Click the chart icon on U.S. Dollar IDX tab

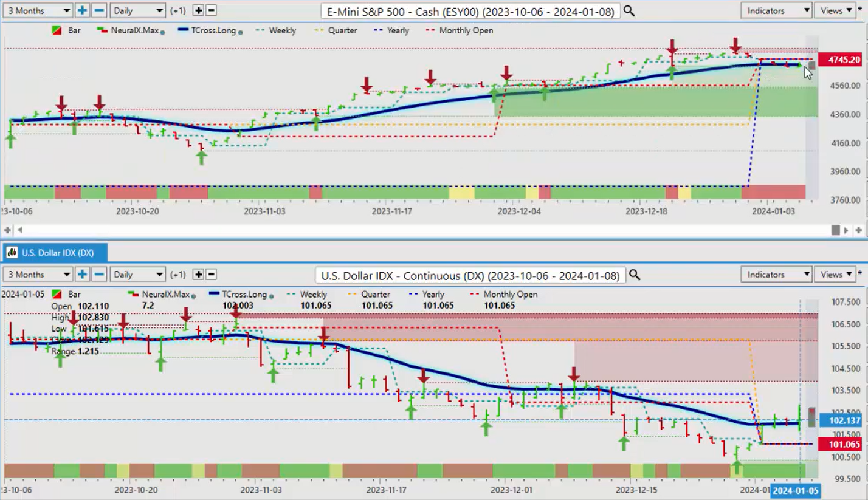[11, 253]
